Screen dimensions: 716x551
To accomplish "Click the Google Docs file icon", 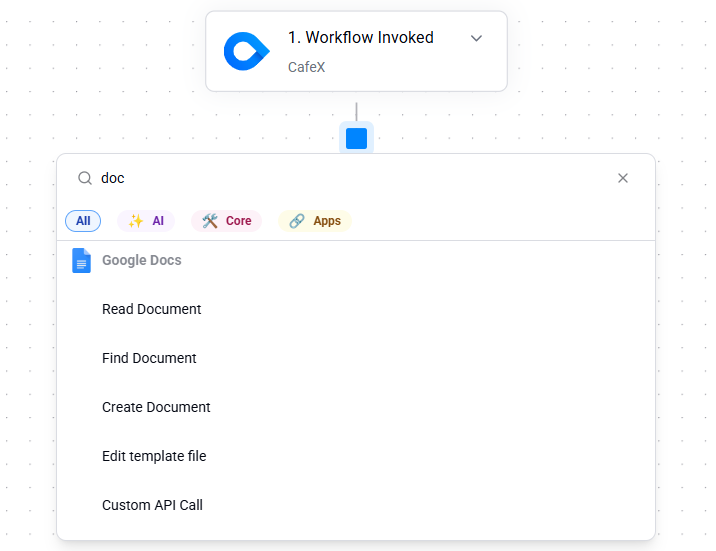I will point(81,260).
